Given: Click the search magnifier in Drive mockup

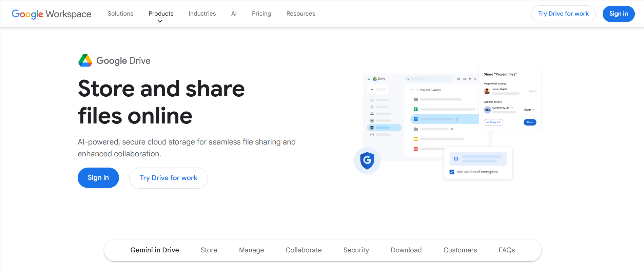Looking at the screenshot, I should [x=408, y=79].
